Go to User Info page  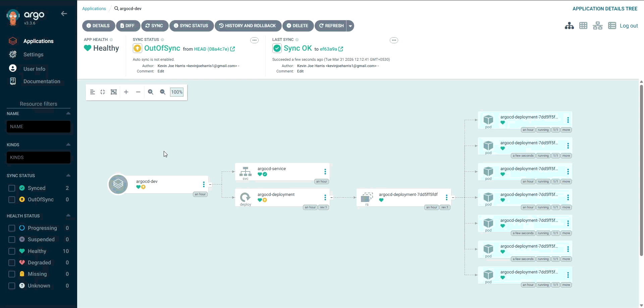tap(34, 69)
